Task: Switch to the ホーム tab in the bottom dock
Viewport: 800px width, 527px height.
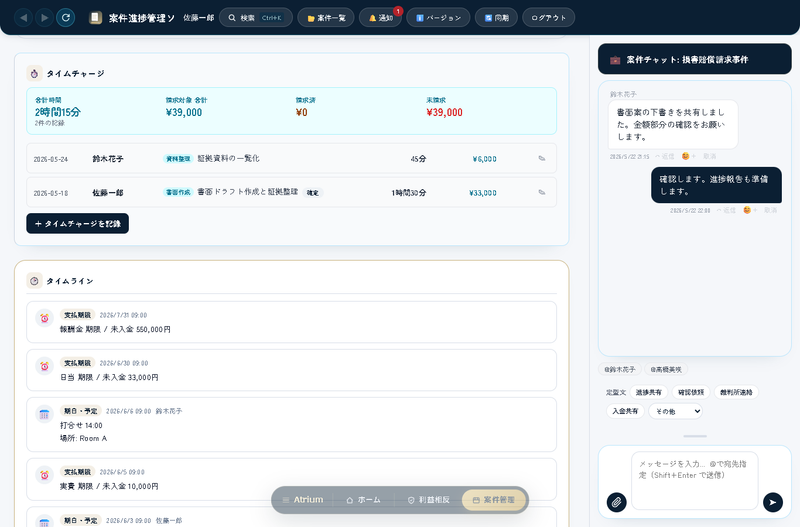Action: click(x=363, y=500)
